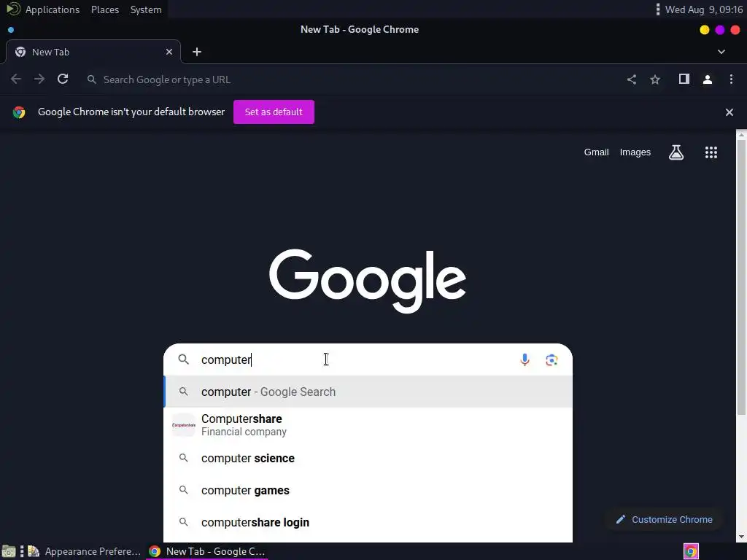
Task: Click the Chrome icon in the bottom-right tray
Action: click(692, 551)
